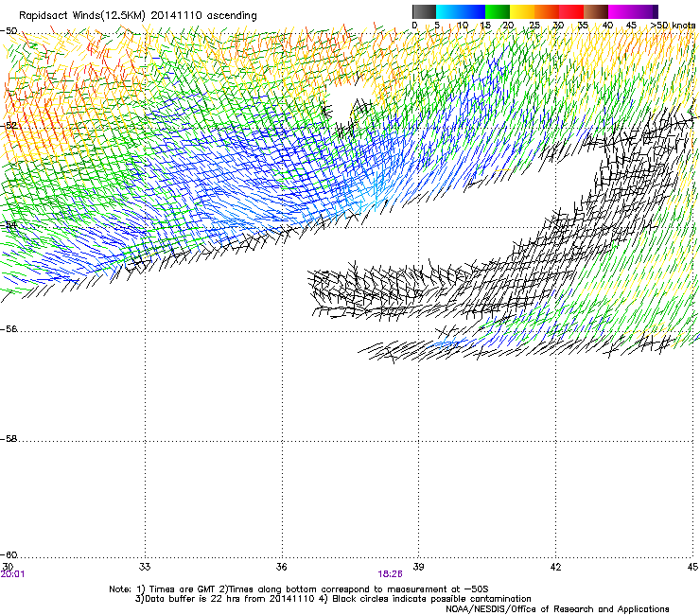Click the gray 0-5 knots color swatch

click(424, 11)
